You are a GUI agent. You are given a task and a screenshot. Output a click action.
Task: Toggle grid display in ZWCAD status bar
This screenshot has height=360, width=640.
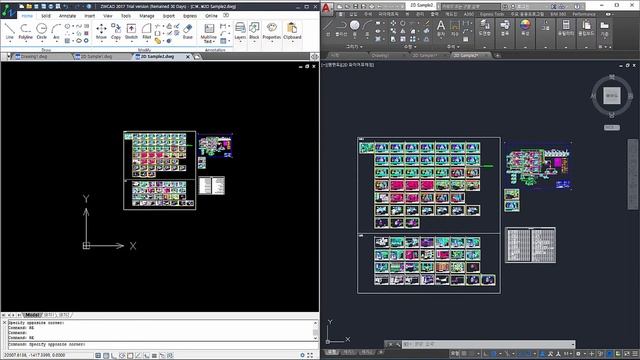click(106, 356)
